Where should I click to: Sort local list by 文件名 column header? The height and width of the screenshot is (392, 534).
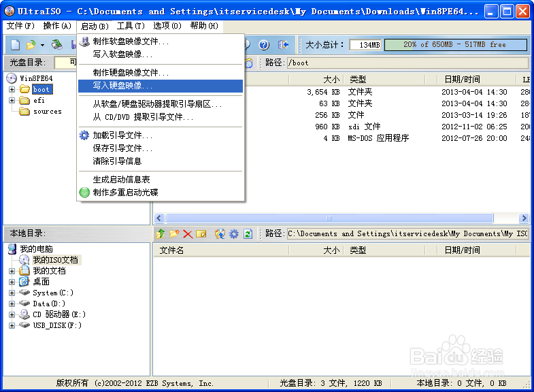pyautogui.click(x=221, y=250)
